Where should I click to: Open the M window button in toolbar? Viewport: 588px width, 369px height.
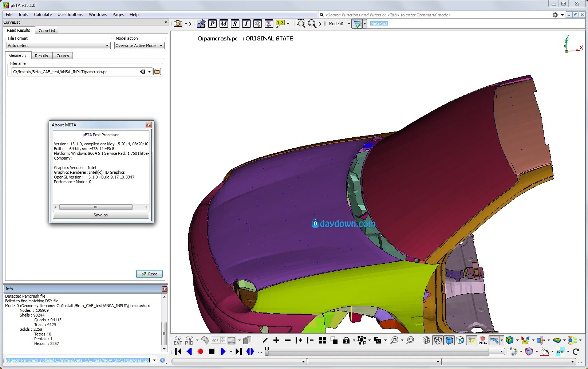(224, 24)
